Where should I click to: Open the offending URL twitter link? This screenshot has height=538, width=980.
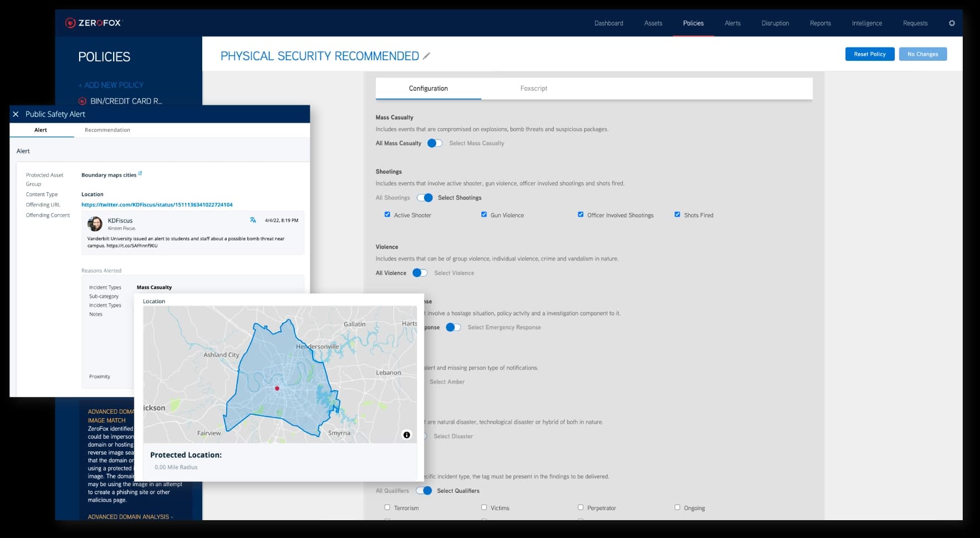click(x=157, y=205)
